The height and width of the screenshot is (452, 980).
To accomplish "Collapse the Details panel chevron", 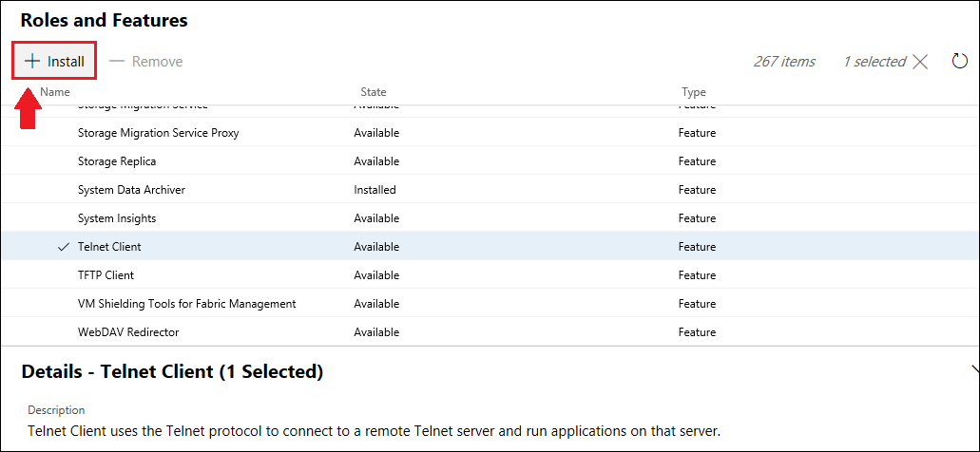I will [974, 369].
